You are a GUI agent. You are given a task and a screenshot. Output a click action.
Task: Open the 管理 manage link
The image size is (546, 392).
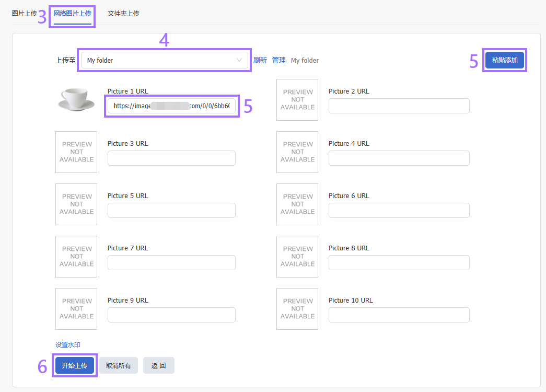click(279, 60)
